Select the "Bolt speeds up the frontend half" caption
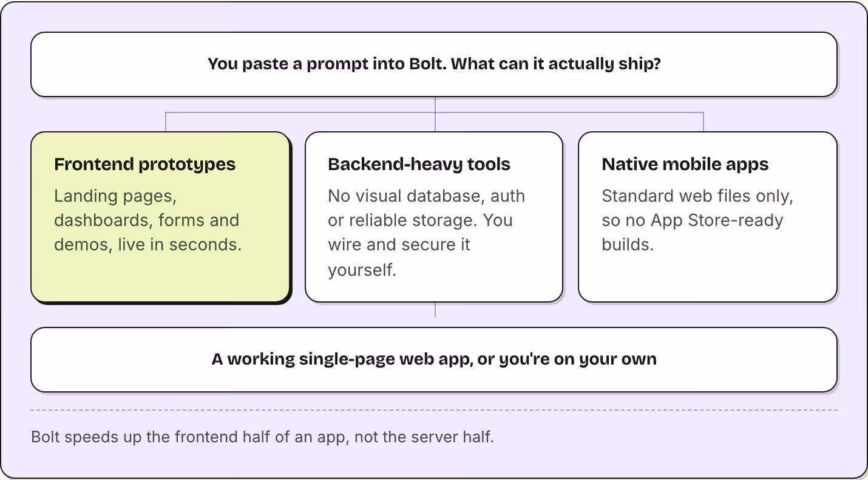Viewport: 868px width, 480px height. pos(262,436)
